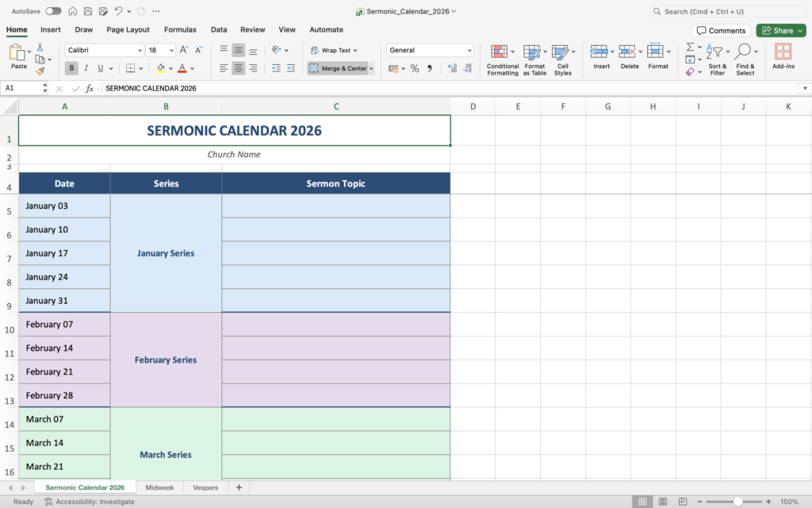Click Increase Font Size icon

point(184,50)
